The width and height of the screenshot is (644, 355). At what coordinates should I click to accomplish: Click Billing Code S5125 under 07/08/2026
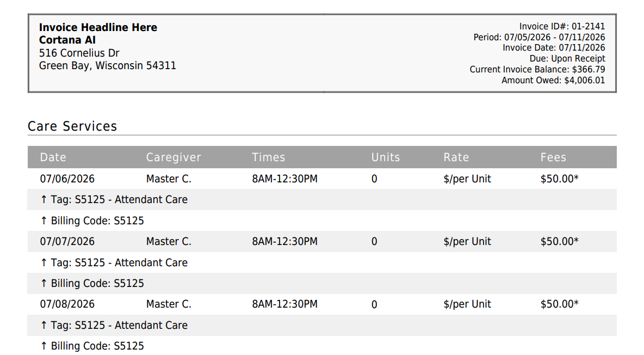tap(97, 346)
